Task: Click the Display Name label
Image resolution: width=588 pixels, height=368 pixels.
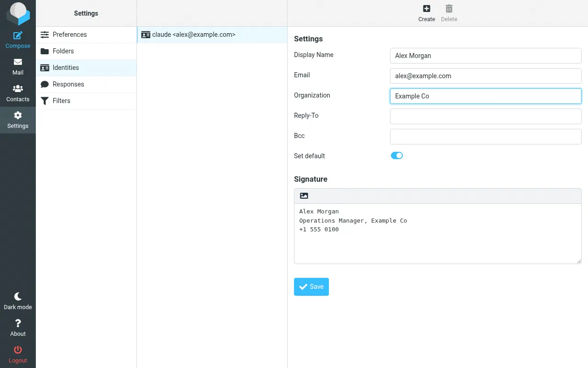Action: tap(314, 55)
